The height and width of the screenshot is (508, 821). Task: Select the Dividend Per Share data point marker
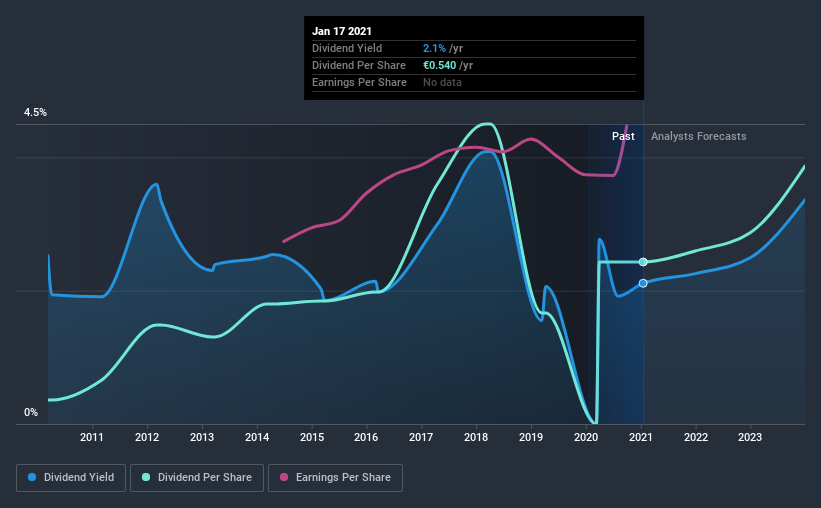[x=643, y=262]
